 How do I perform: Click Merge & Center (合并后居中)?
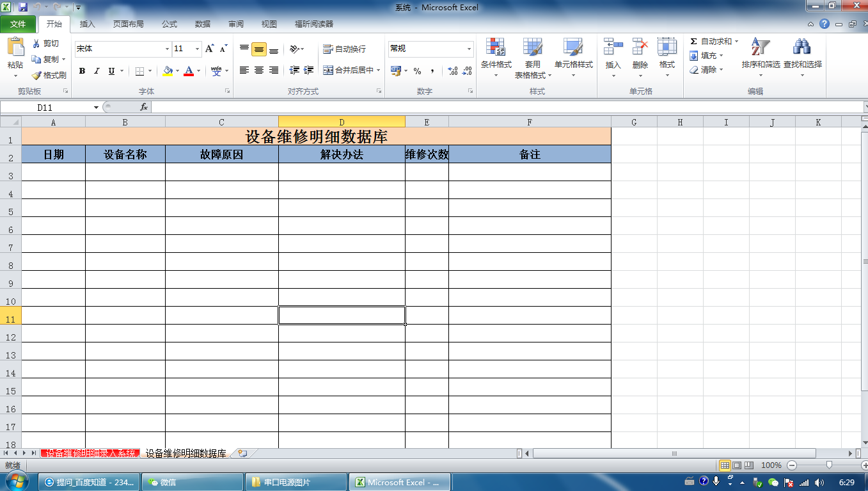[349, 70]
